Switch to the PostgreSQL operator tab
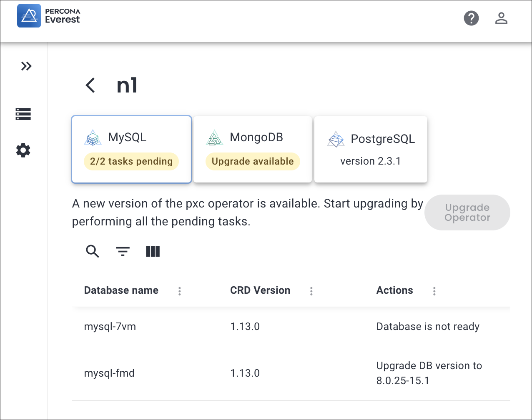The image size is (532, 420). coord(371,149)
